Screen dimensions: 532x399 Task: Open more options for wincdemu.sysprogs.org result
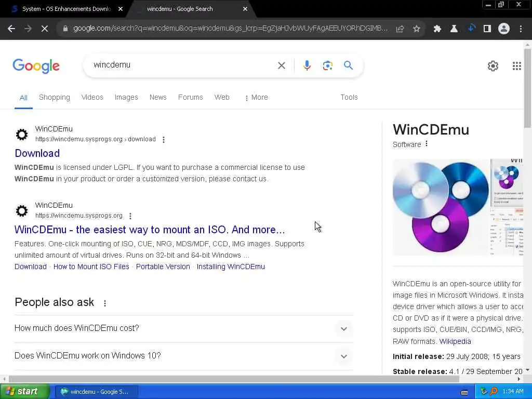coord(130,216)
